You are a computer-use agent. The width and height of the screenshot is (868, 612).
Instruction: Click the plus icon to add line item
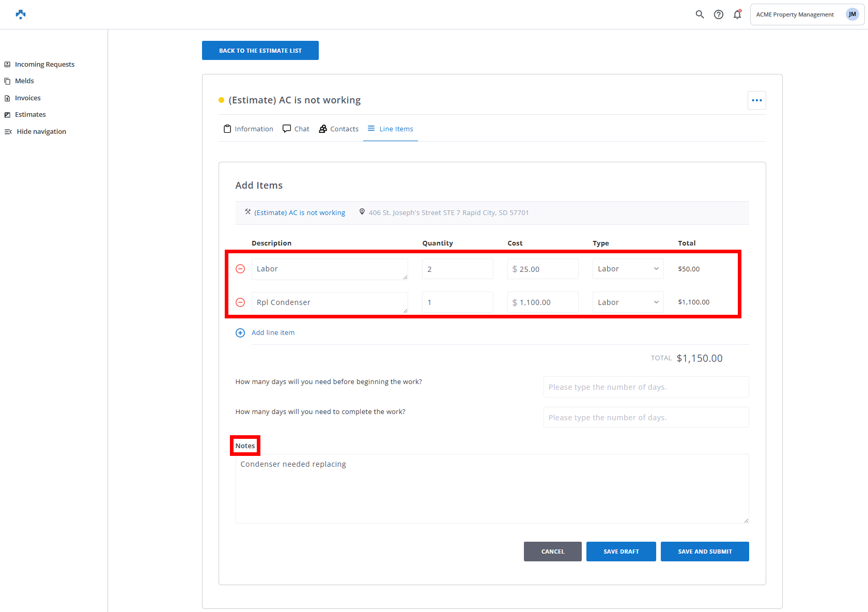[240, 333]
